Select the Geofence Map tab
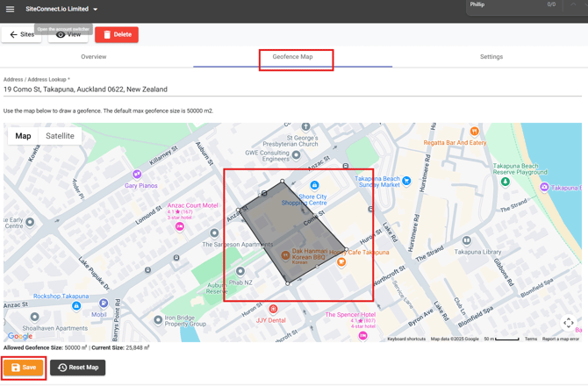 (292, 57)
